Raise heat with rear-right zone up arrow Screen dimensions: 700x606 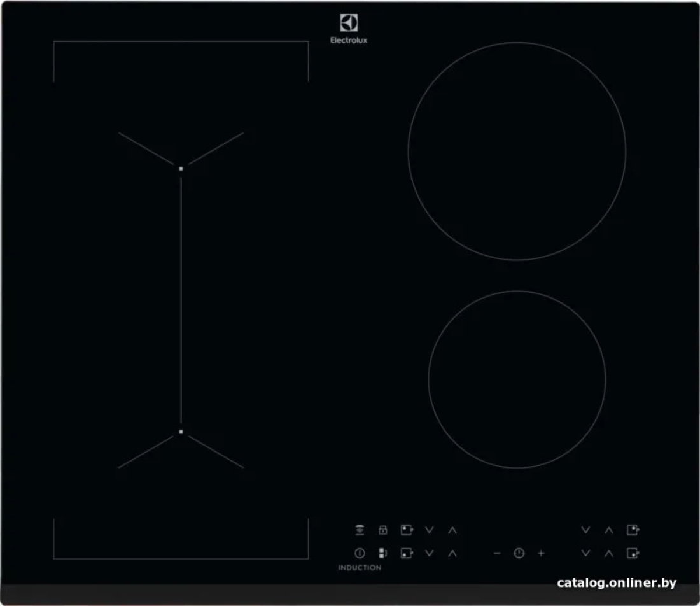coord(609,530)
